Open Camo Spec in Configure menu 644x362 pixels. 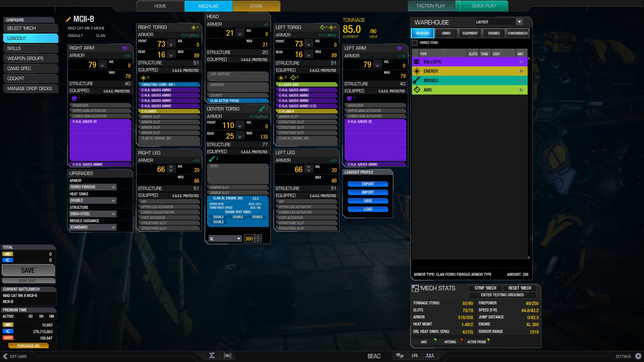pos(31,68)
